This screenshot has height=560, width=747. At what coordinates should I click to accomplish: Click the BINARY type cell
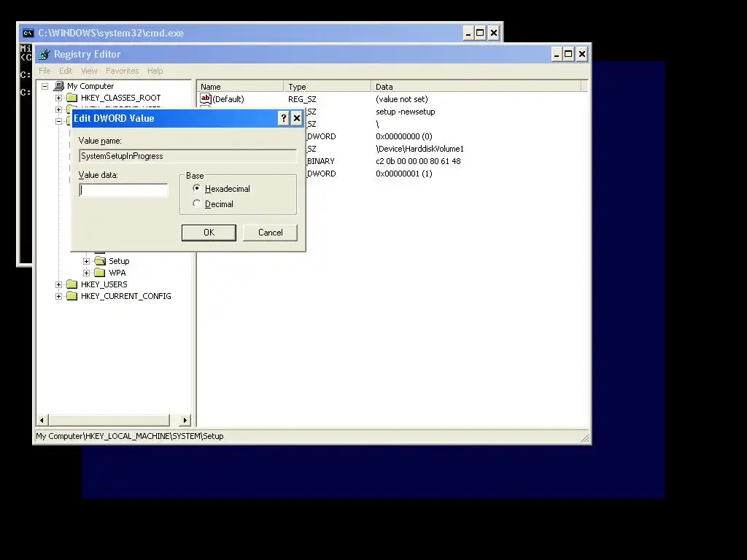coord(321,161)
